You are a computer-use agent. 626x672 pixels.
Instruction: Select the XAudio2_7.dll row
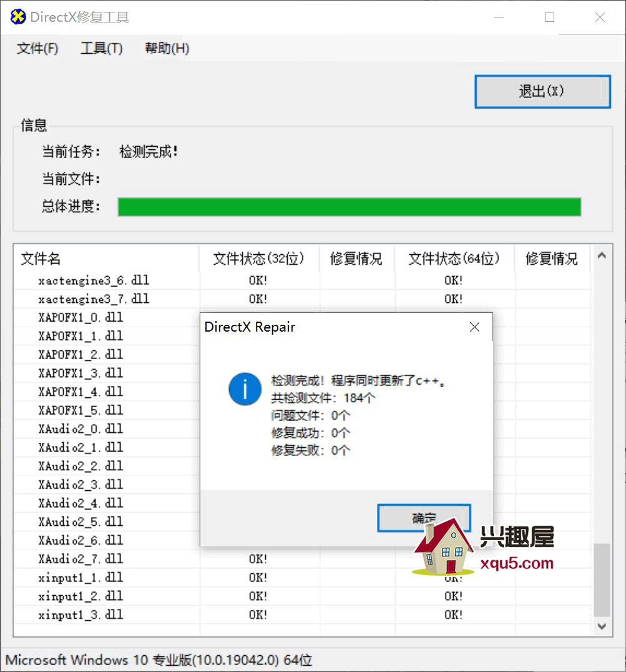coord(302,559)
